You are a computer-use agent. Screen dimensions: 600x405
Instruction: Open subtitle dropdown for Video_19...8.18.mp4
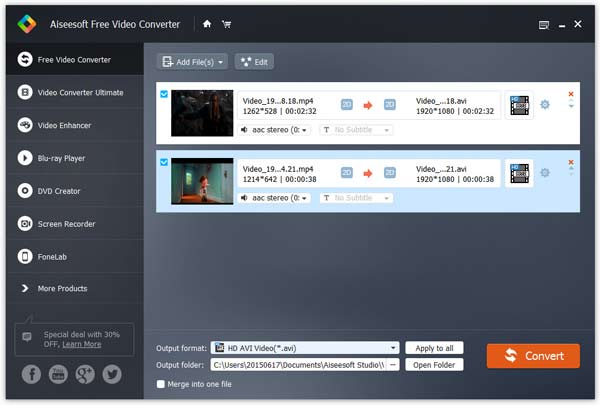point(356,130)
